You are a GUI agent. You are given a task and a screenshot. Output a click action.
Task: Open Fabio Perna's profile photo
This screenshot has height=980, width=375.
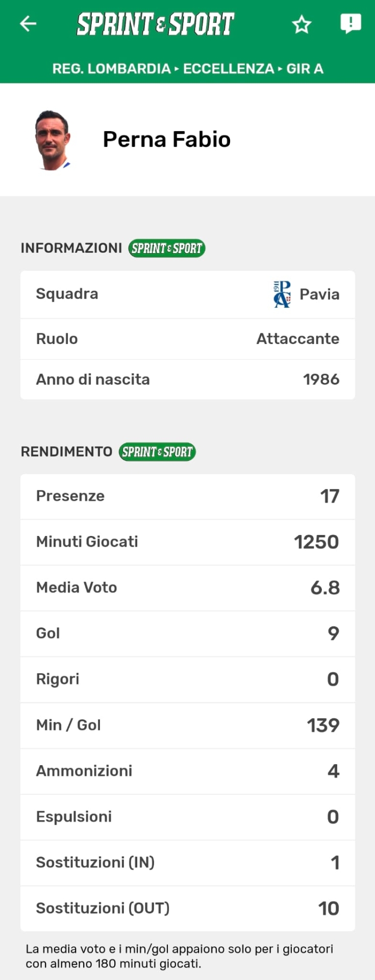pos(52,140)
